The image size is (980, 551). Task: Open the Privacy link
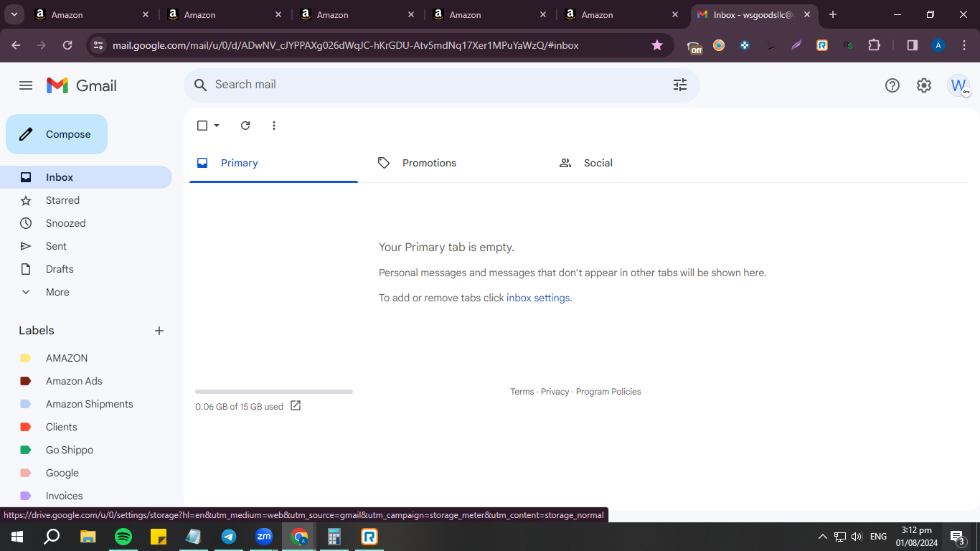pyautogui.click(x=555, y=392)
